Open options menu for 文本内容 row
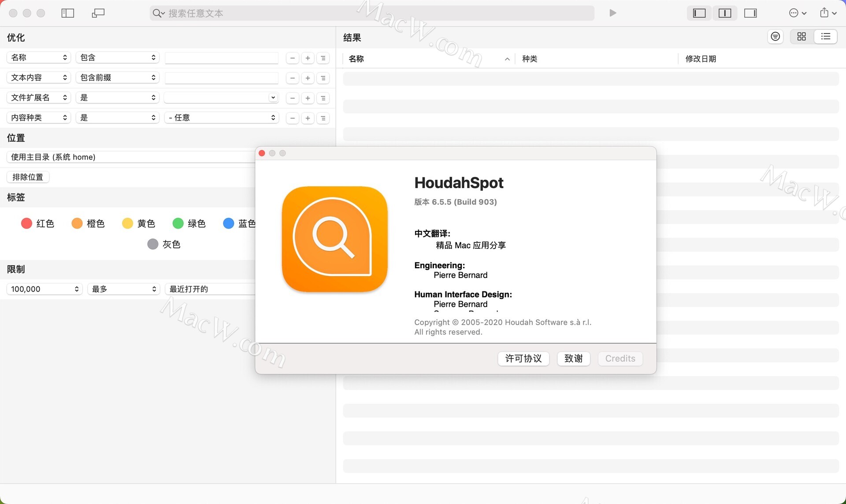846x504 pixels. 323,78
